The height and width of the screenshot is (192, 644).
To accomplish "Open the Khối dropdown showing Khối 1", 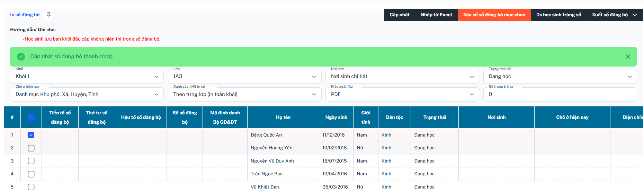I will 87,77.
